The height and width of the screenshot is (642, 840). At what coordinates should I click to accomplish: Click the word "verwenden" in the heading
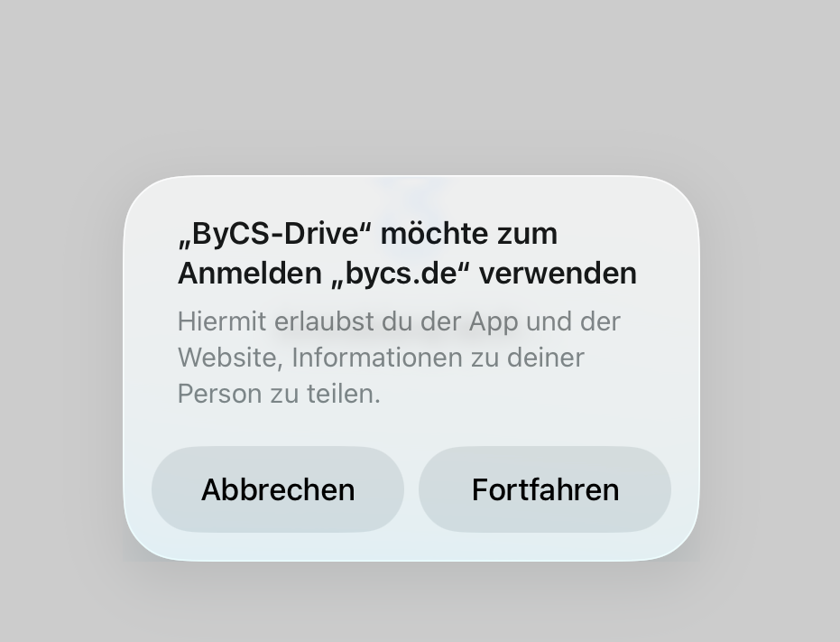click(x=558, y=274)
